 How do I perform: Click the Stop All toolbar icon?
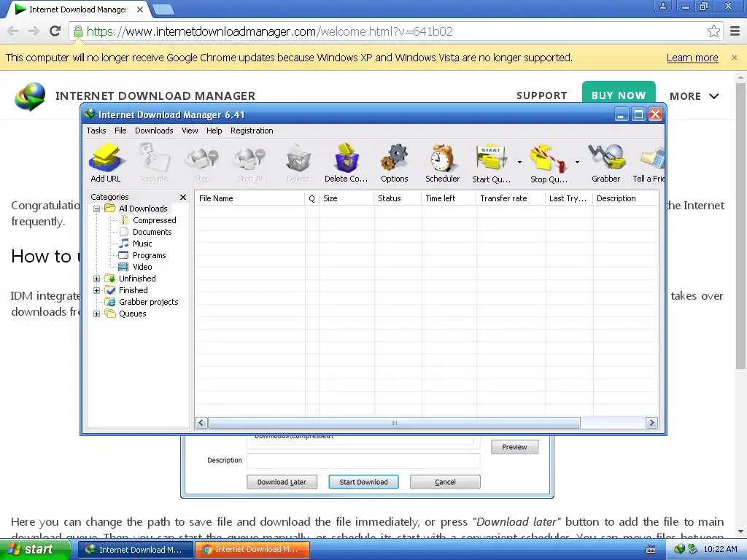(250, 163)
